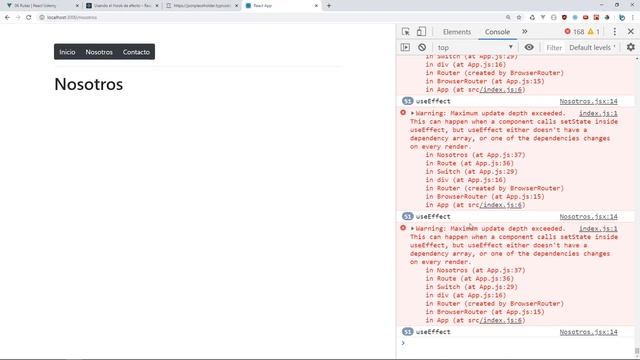Screen dimensions: 640x360
Task: Show the console sidebar
Action: click(405, 47)
